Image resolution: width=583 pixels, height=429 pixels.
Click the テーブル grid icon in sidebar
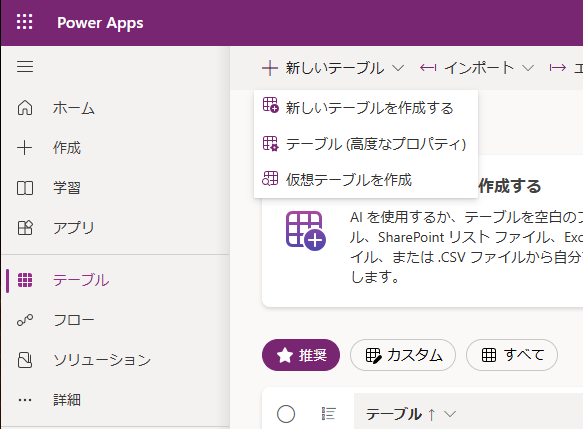click(x=25, y=280)
